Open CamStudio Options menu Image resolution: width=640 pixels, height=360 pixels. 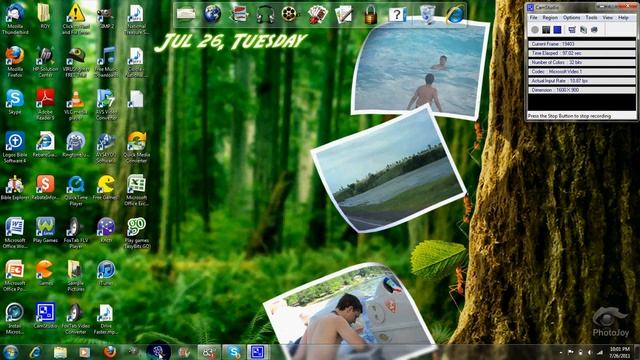click(571, 18)
